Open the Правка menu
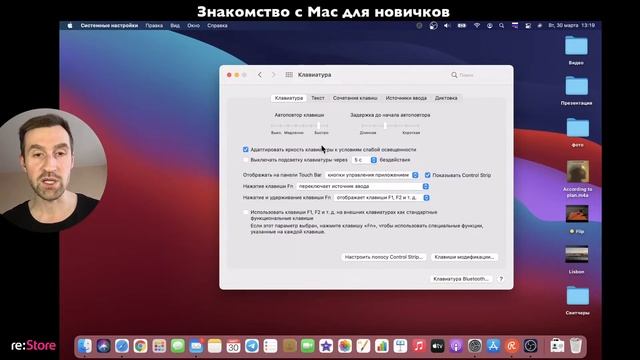 (154, 25)
